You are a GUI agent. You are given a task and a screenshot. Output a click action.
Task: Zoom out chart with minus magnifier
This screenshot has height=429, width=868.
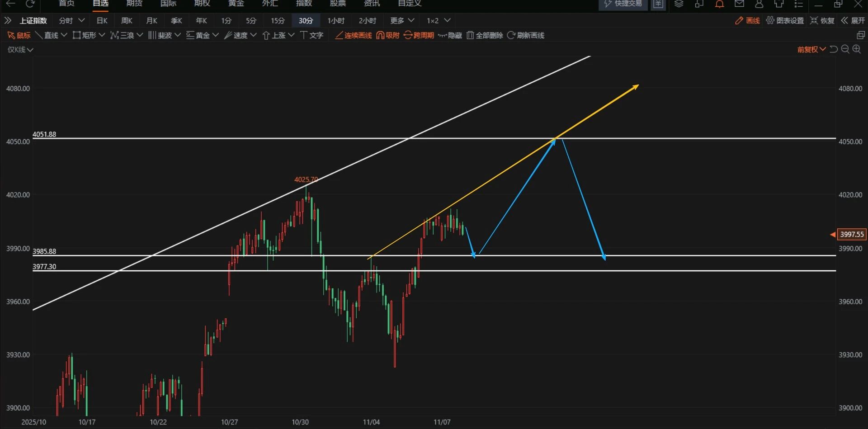click(845, 49)
